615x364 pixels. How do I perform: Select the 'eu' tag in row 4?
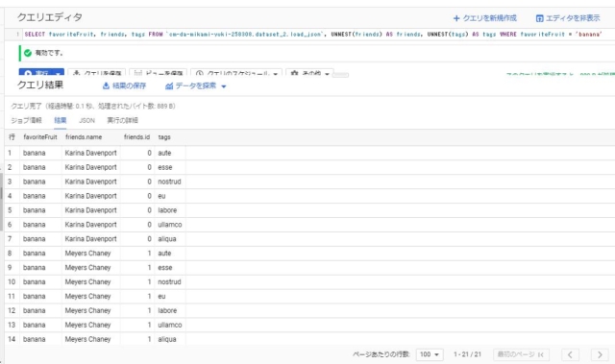click(161, 196)
